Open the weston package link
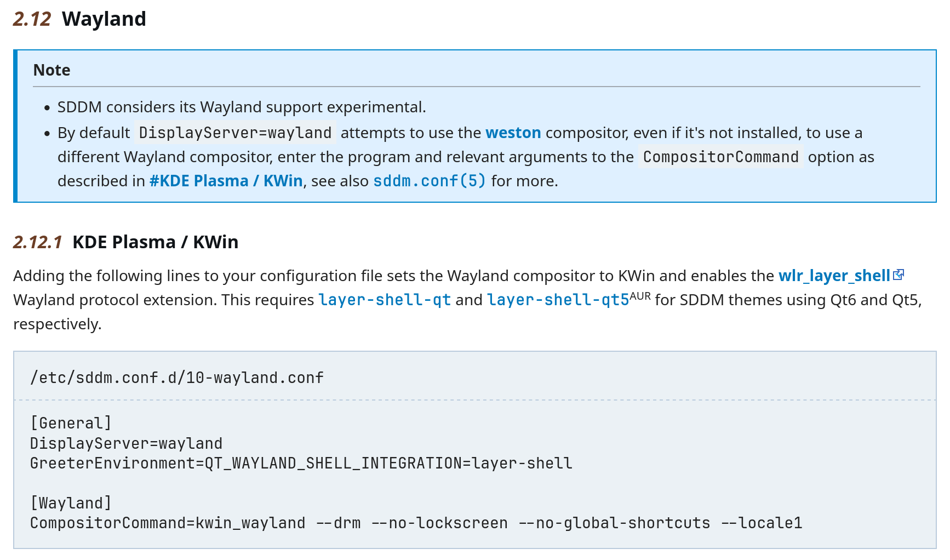This screenshot has height=560, width=950. [513, 133]
